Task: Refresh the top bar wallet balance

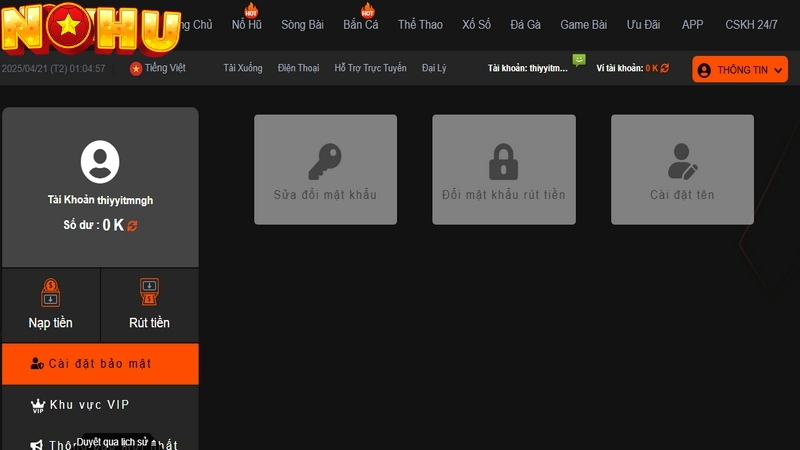Action: click(664, 68)
